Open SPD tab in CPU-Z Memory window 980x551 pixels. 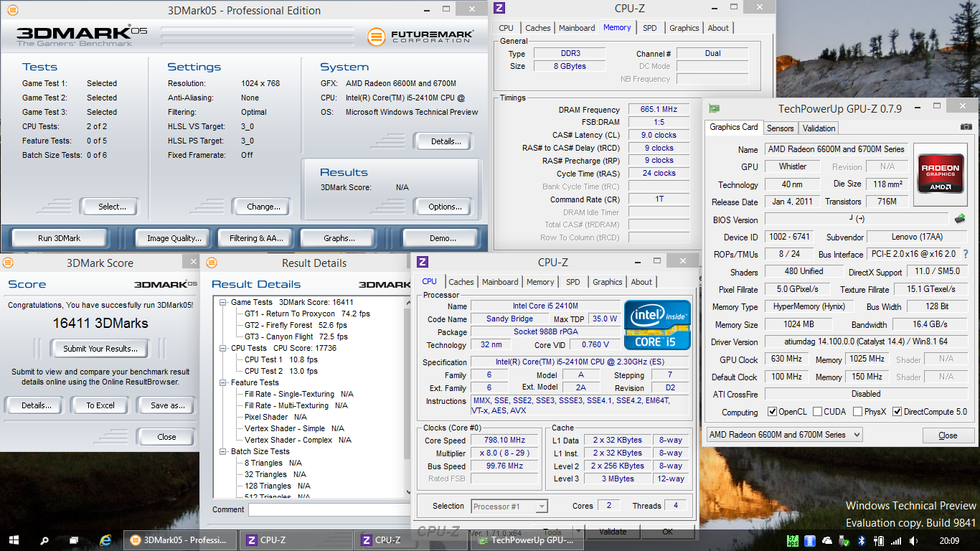pyautogui.click(x=649, y=28)
